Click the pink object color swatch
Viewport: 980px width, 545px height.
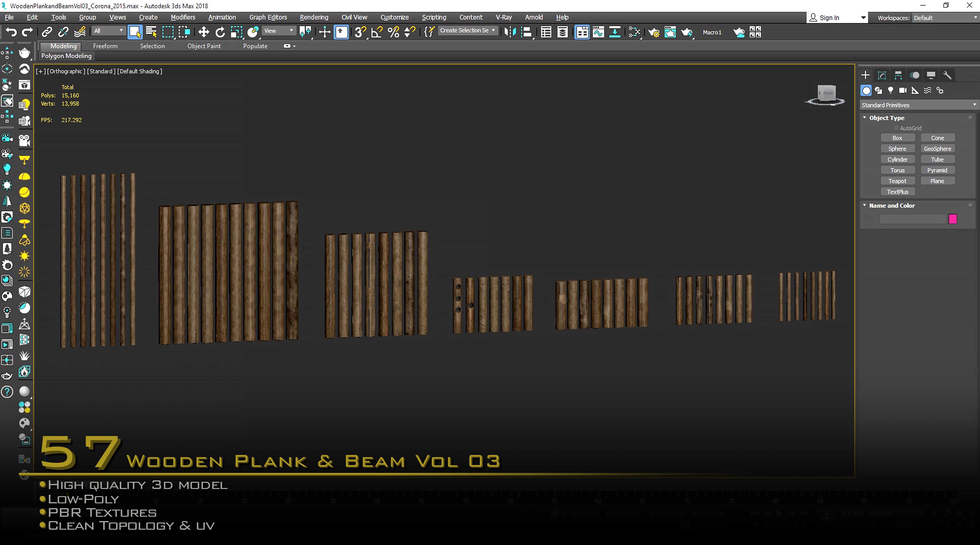[952, 219]
